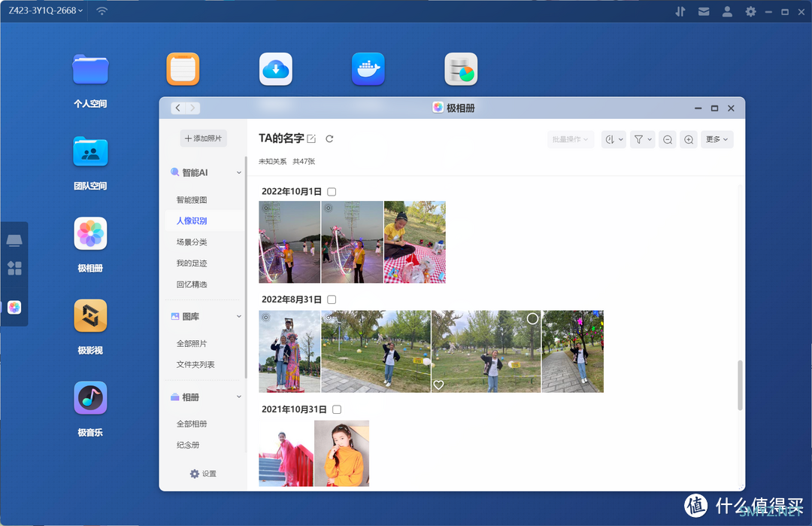Click the Wi-Fi status icon
This screenshot has width=812, height=526.
(102, 11)
